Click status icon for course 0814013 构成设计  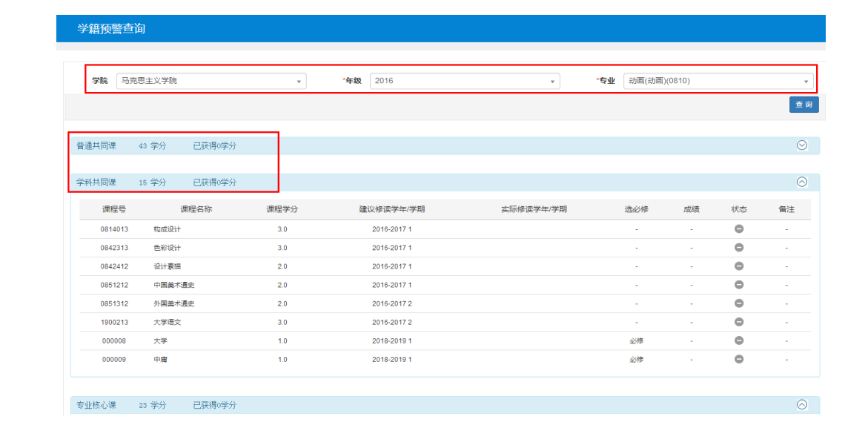pos(738,229)
